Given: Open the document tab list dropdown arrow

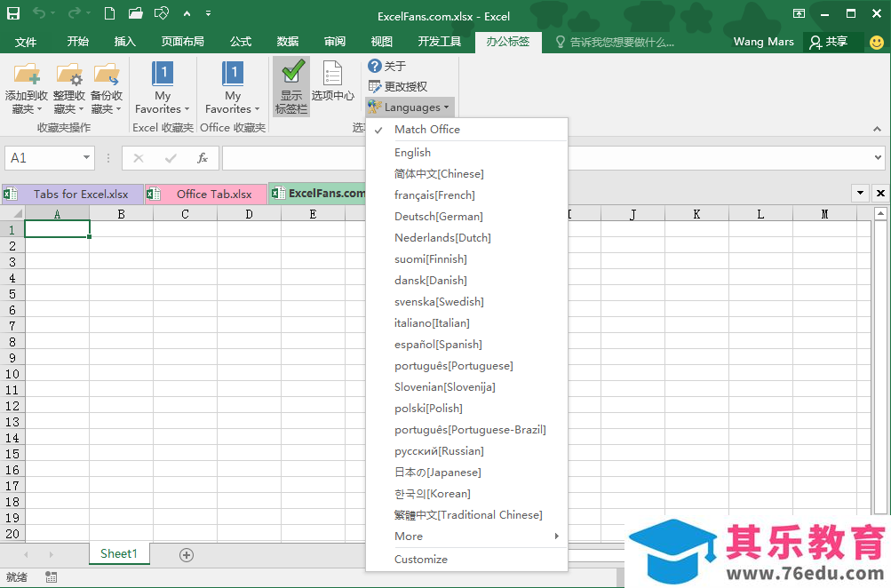Looking at the screenshot, I should coord(860,193).
